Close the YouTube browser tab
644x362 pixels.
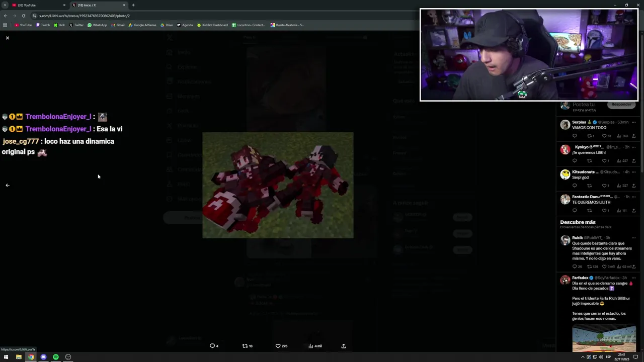(x=64, y=5)
